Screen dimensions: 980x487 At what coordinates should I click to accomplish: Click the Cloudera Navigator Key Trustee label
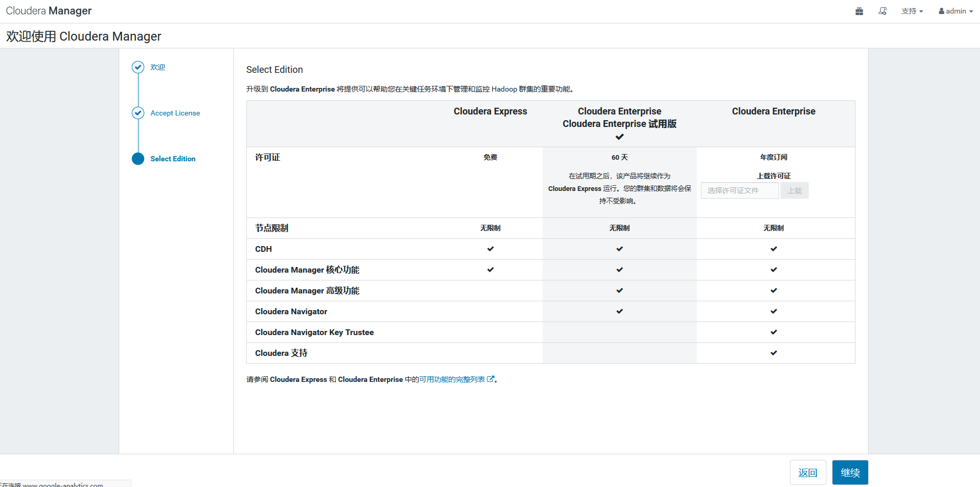(315, 332)
